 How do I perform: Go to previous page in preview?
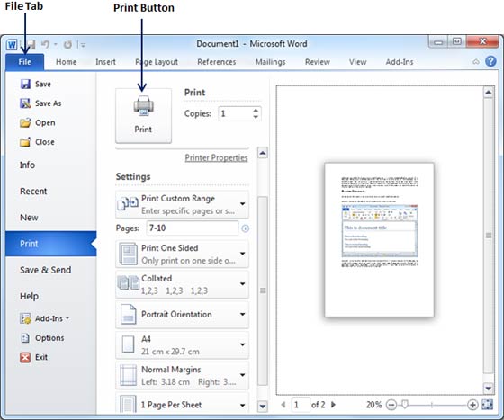[283, 405]
